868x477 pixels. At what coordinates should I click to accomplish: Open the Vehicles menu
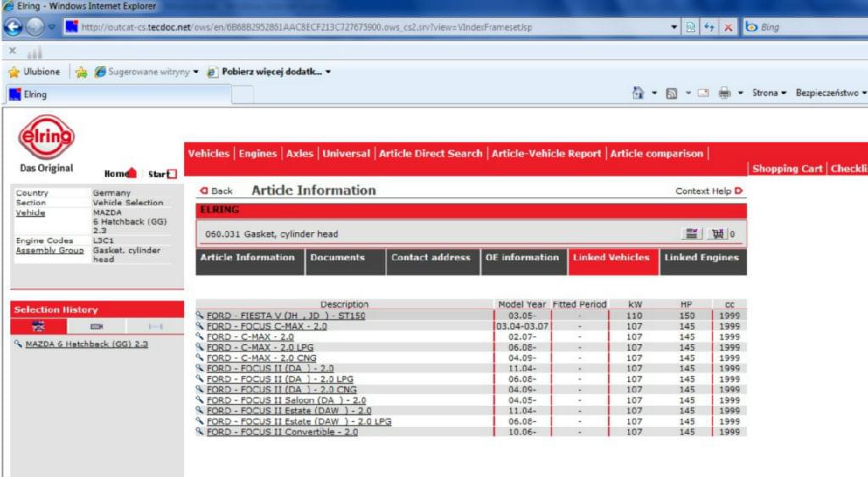pos(209,153)
